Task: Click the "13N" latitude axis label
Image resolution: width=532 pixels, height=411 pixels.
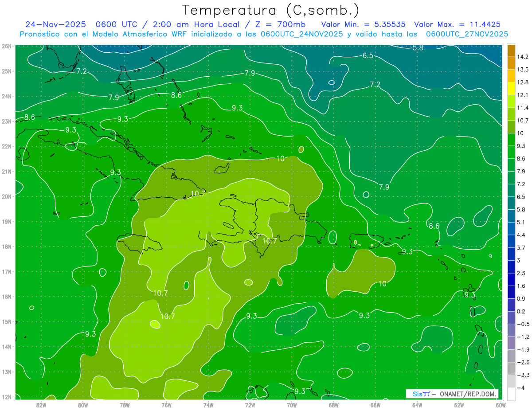Action: [7, 372]
